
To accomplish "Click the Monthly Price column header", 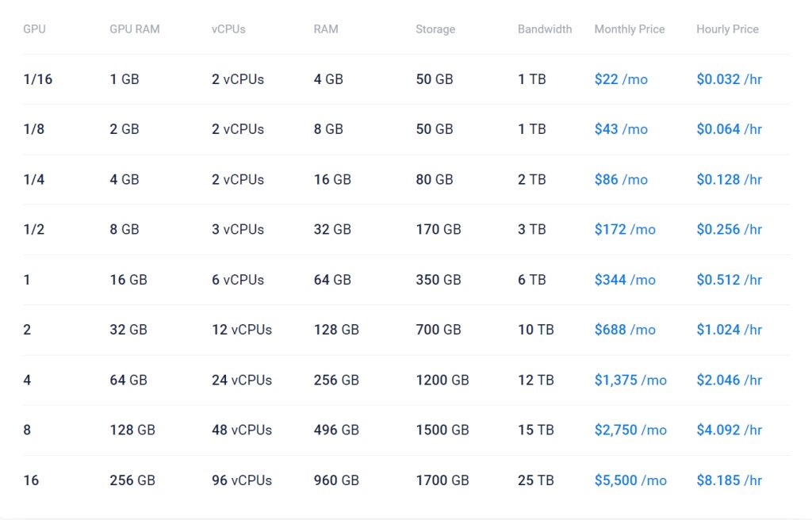I will point(630,29).
